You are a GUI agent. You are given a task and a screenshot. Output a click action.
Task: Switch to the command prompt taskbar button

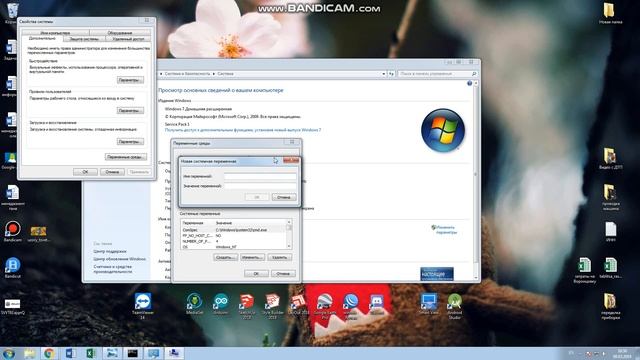coord(132,353)
